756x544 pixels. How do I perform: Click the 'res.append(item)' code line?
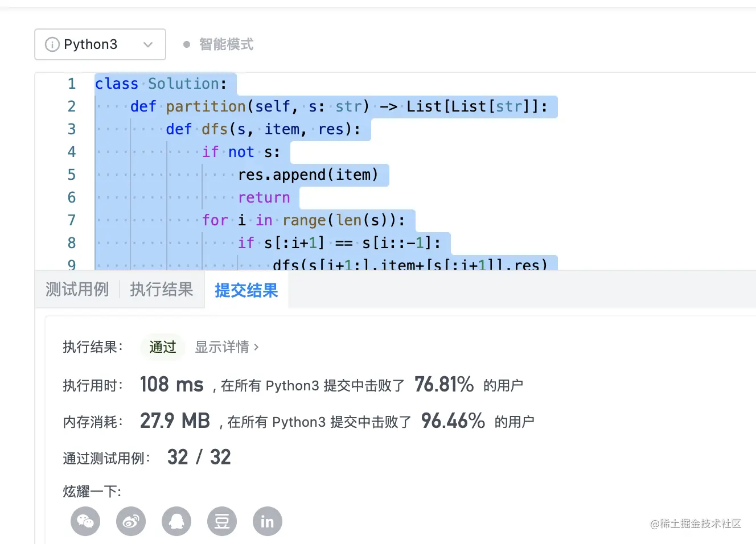[308, 175]
